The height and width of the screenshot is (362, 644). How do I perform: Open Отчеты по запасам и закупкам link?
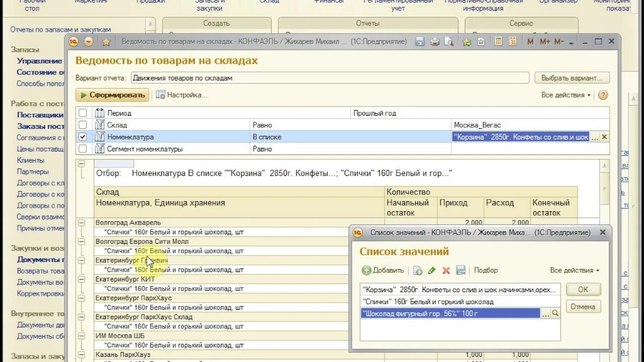pos(60,30)
